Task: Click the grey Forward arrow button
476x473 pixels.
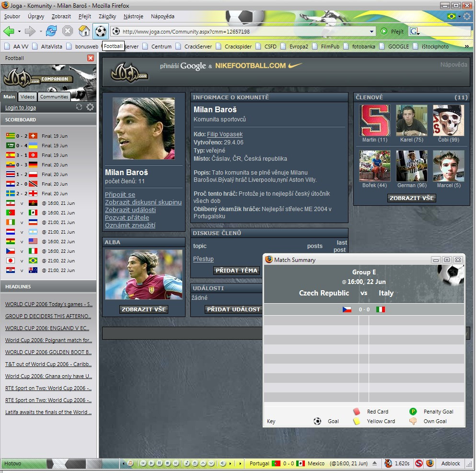Action: pyautogui.click(x=30, y=31)
